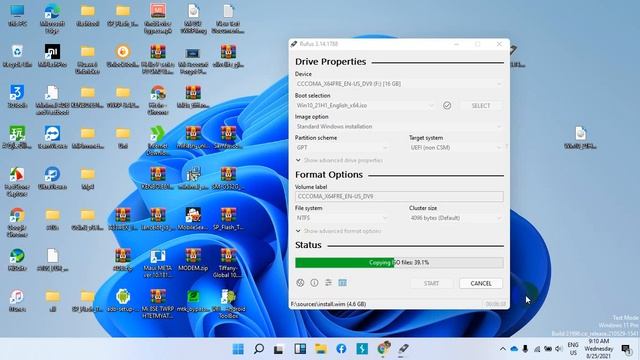Click the Rufus elapsed time counter
The image size is (640, 360).
click(496, 304)
